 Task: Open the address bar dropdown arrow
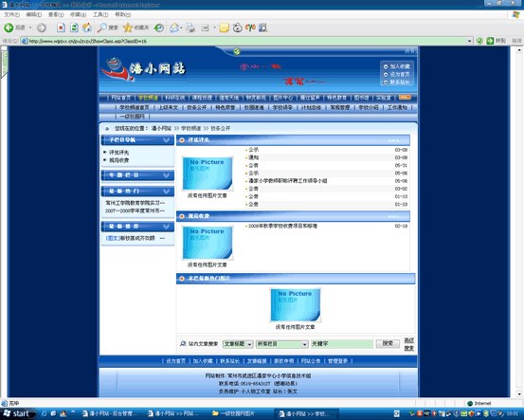tap(470, 41)
